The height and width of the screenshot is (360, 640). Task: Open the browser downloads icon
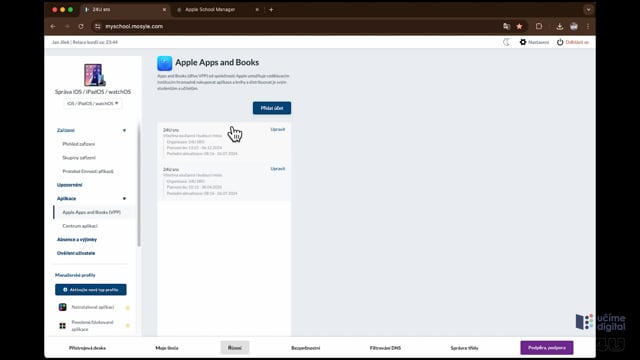(x=560, y=27)
